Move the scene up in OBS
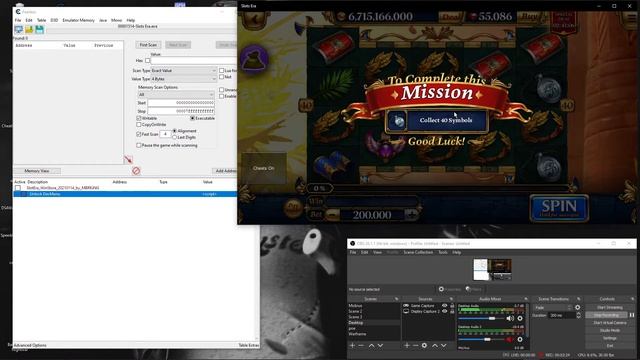Viewport: 640px width, 360px height. [371, 345]
